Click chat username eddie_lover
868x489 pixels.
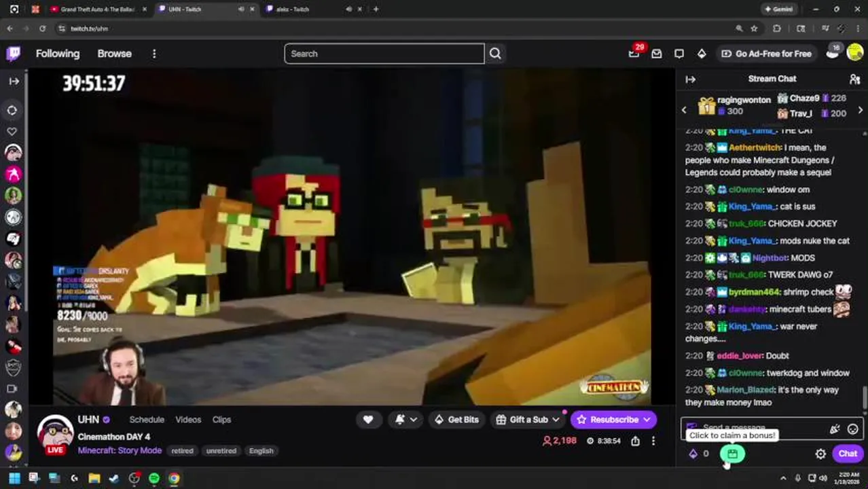coord(740,356)
